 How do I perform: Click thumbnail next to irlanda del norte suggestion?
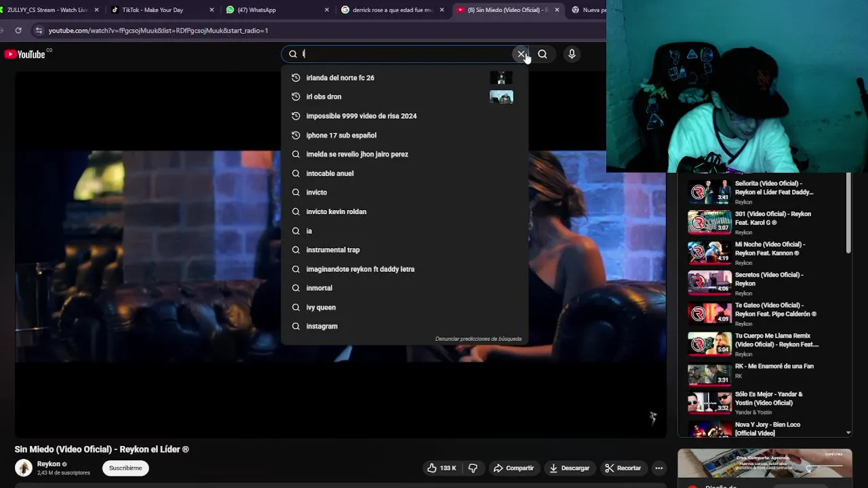pos(501,78)
